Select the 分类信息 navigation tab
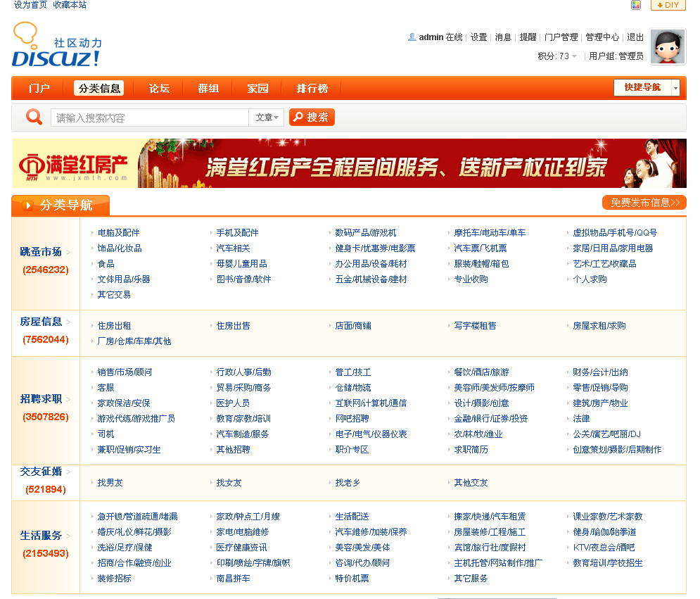Image resolution: width=700 pixels, height=599 pixels. (99, 89)
